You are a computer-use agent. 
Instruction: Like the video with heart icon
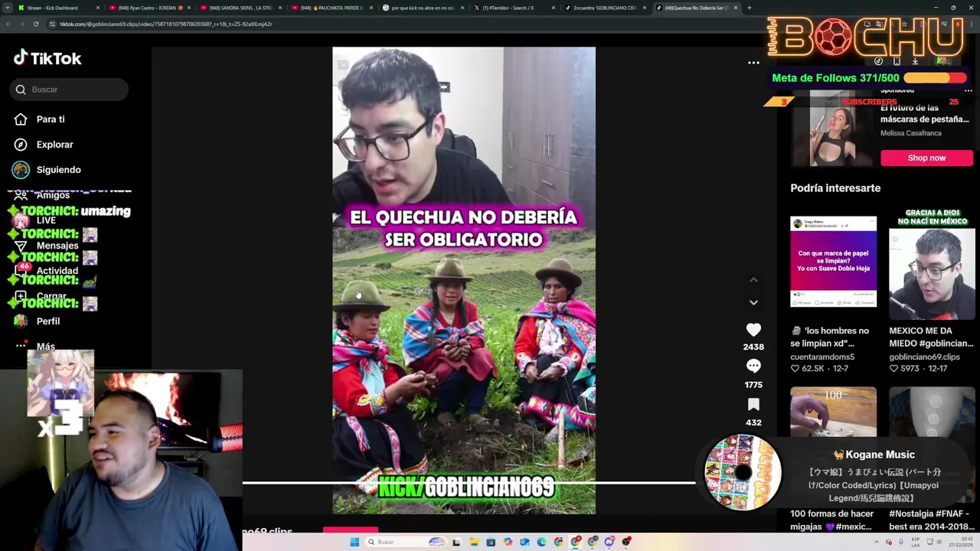tap(753, 330)
